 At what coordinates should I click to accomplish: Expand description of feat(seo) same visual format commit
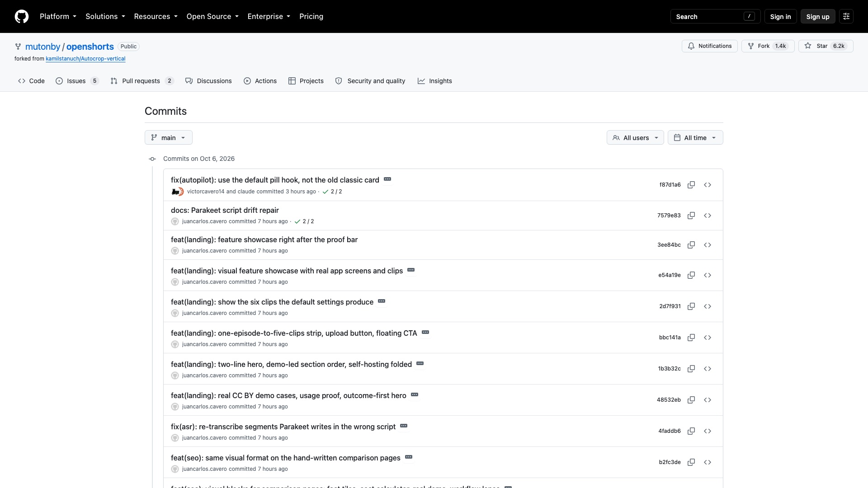pos(409,457)
